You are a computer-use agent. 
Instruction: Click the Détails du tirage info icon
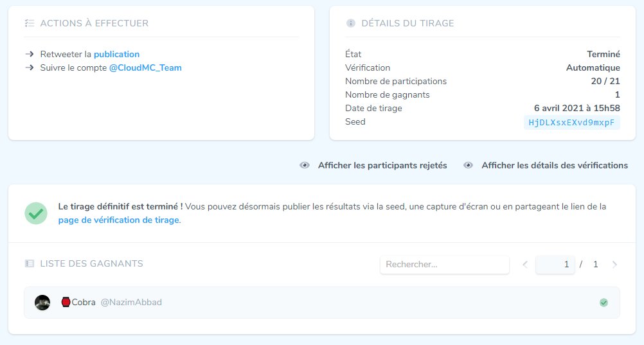[x=351, y=23]
